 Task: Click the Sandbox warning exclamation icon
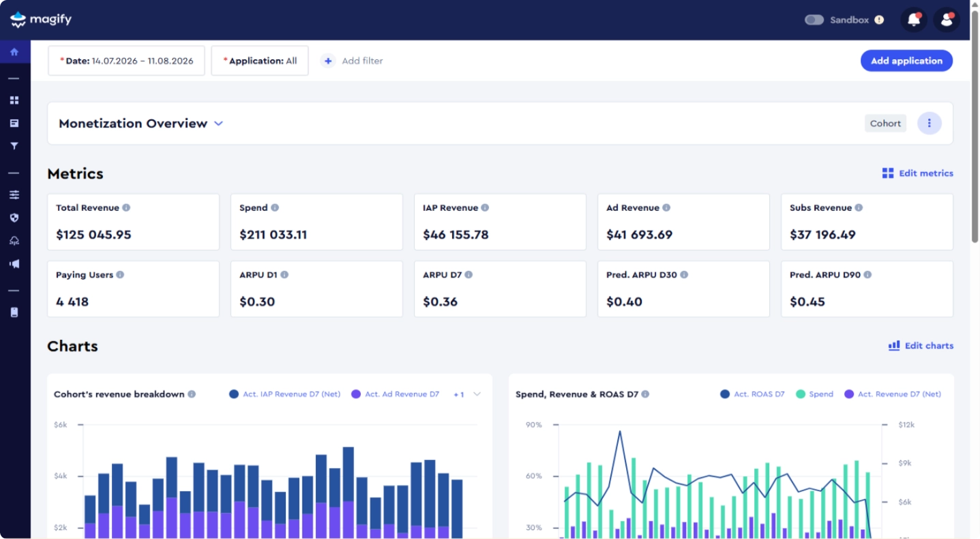879,20
